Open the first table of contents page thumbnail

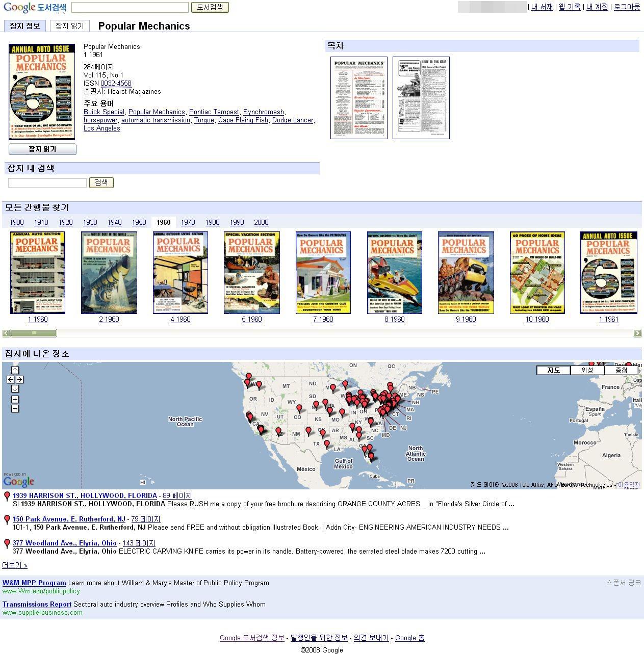pyautogui.click(x=359, y=97)
